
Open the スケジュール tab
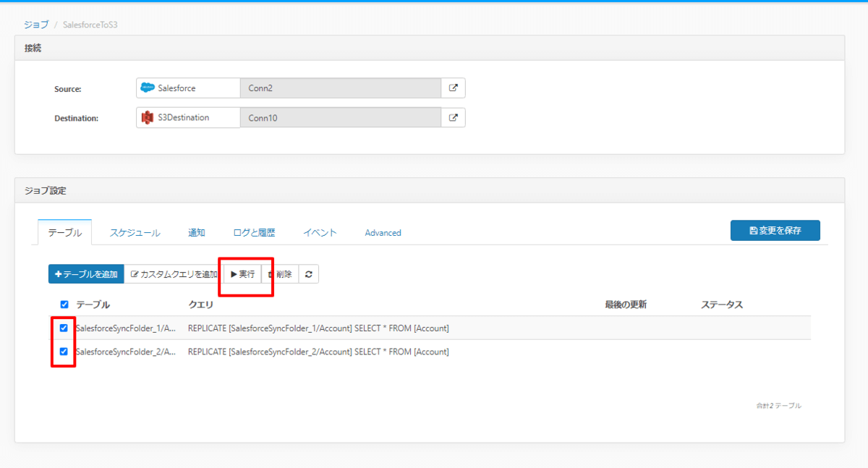coord(135,233)
